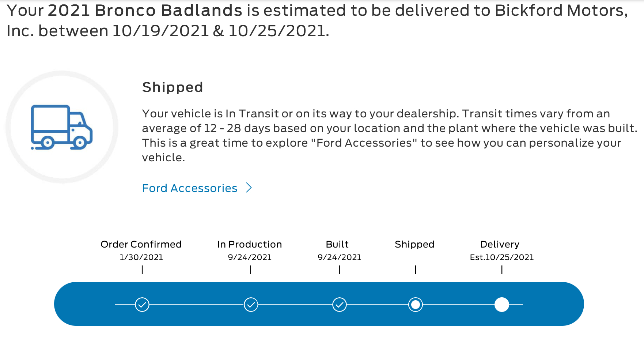Click the 9/24/2021 date under Built

340,257
